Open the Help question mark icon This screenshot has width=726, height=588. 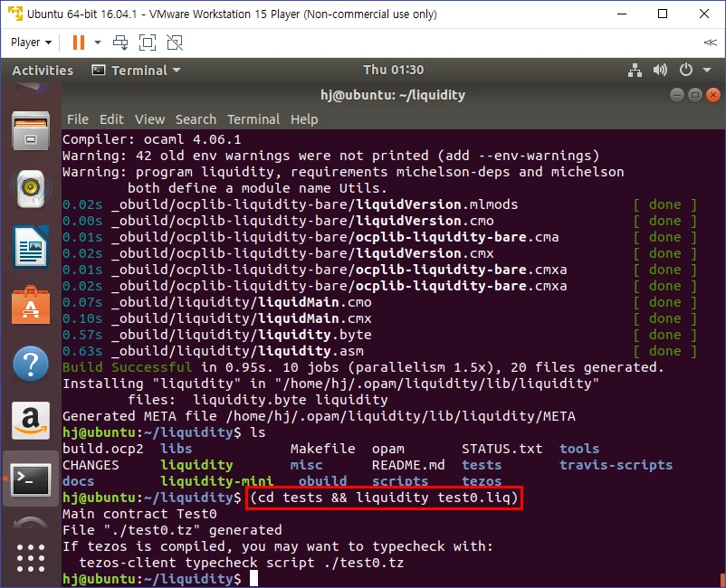click(x=31, y=364)
